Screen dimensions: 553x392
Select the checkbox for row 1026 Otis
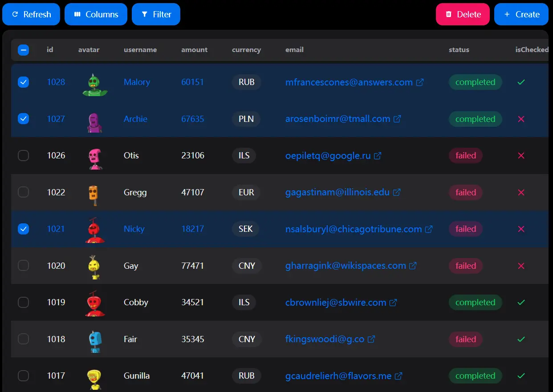click(x=23, y=156)
